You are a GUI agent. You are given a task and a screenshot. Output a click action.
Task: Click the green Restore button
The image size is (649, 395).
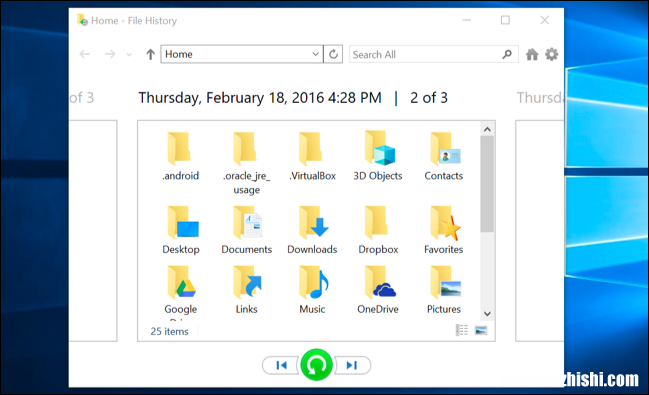(x=317, y=365)
